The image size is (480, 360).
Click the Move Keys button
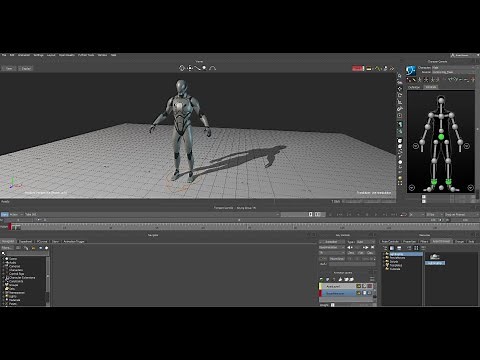point(337,259)
